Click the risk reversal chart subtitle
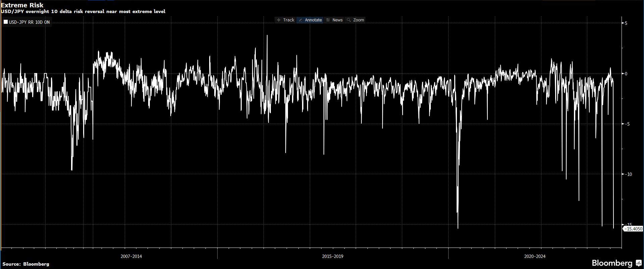644x269 pixels. [83, 11]
